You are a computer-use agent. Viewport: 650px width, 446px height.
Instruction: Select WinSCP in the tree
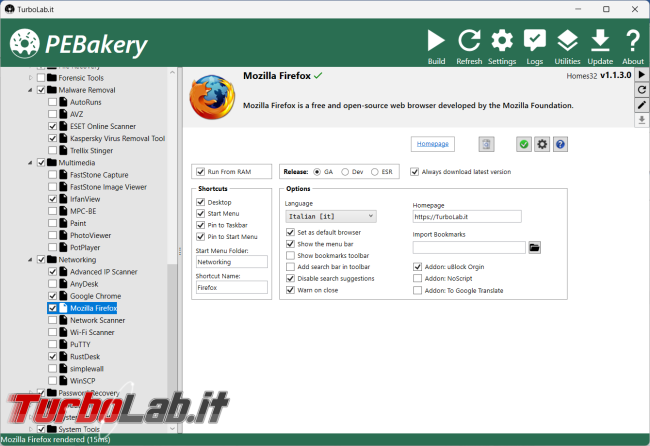click(82, 381)
